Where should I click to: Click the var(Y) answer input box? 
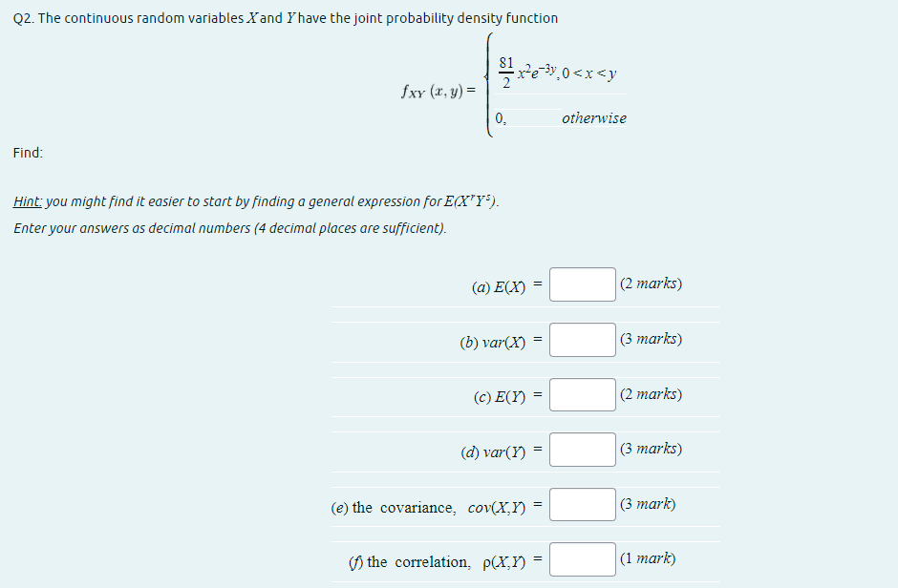click(581, 449)
